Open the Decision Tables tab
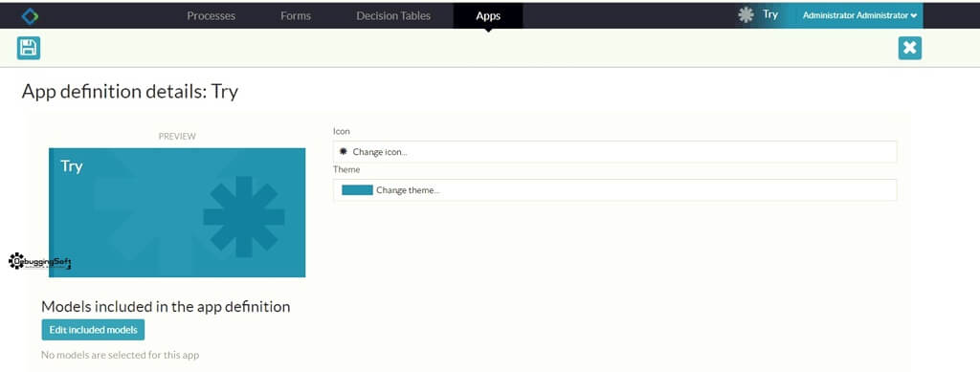 393,16
